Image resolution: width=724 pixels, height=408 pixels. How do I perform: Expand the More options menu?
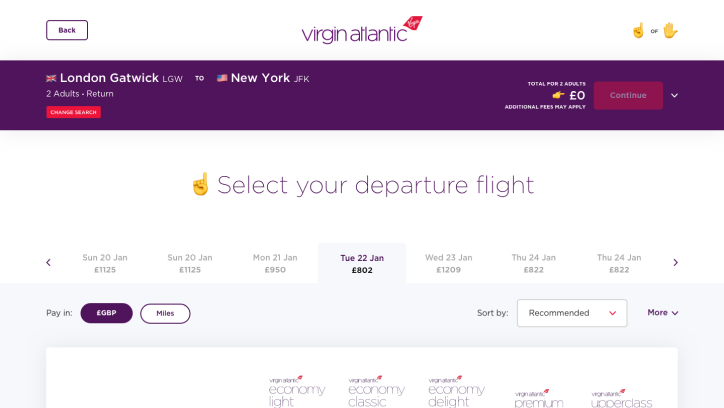[x=663, y=312]
